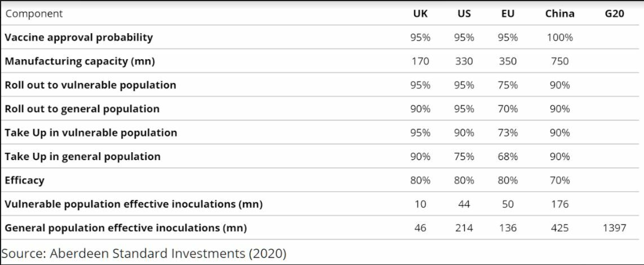The width and height of the screenshot is (644, 265).
Task: Click Roll out to general population label
Action: (82, 109)
